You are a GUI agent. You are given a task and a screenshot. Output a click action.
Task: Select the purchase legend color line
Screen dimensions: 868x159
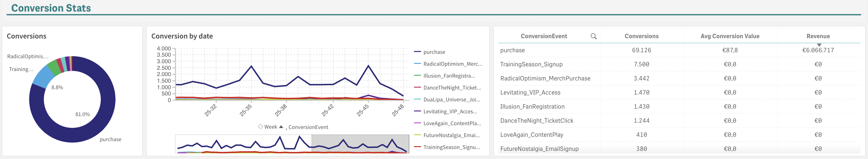coord(417,52)
